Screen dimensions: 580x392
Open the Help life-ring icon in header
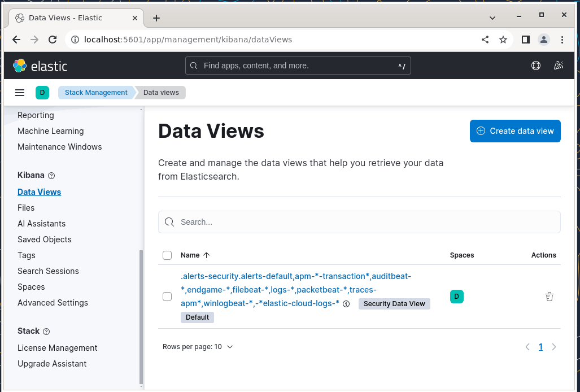(535, 66)
